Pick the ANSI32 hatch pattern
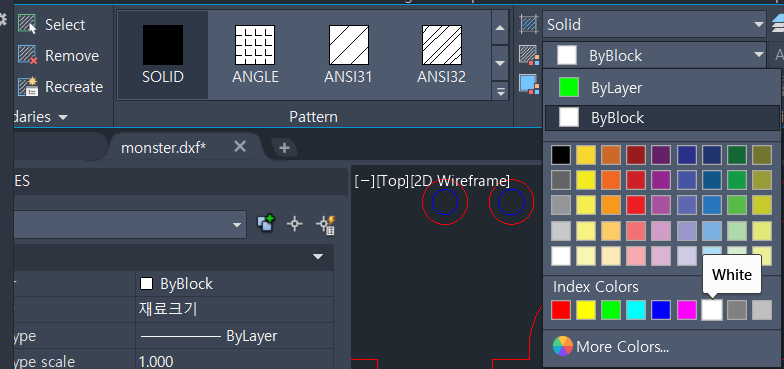 coord(442,55)
